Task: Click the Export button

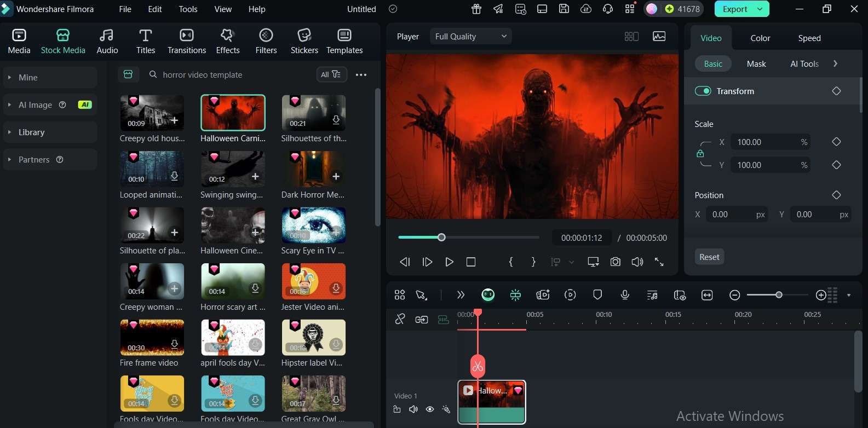Action: pos(735,9)
